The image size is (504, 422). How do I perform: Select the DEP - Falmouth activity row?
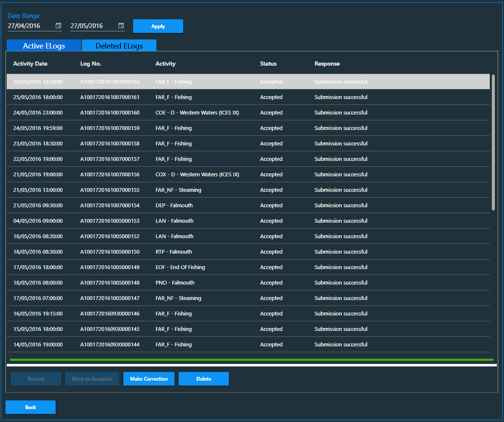click(x=248, y=206)
